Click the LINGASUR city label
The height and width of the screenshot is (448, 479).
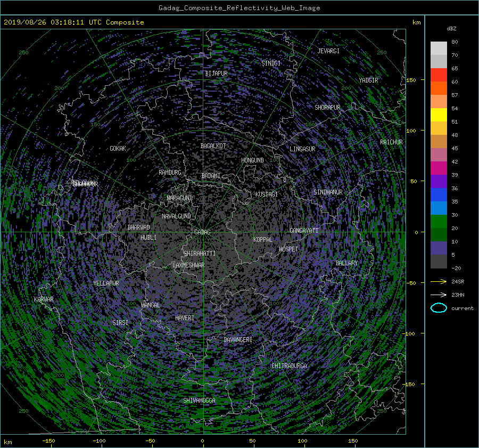[302, 149]
